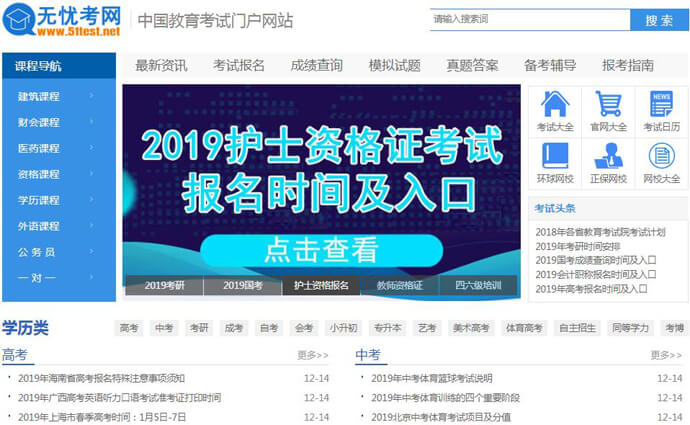Open the 官网大全 shopping cart icon
690x425 pixels.
(608, 105)
